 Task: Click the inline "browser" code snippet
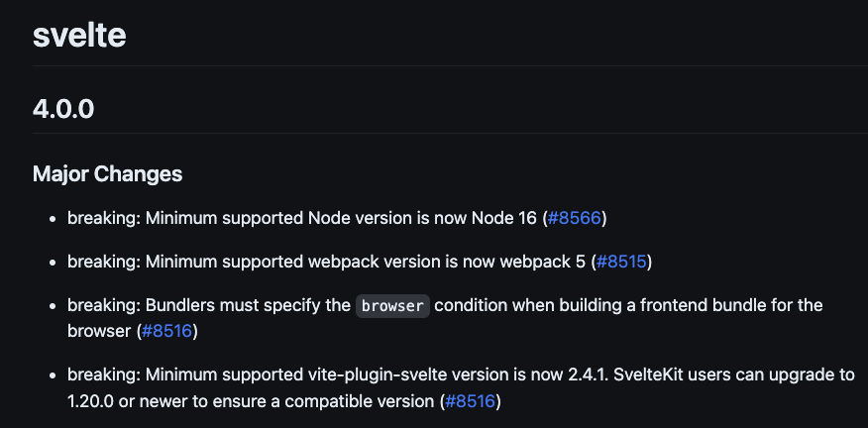(x=392, y=305)
